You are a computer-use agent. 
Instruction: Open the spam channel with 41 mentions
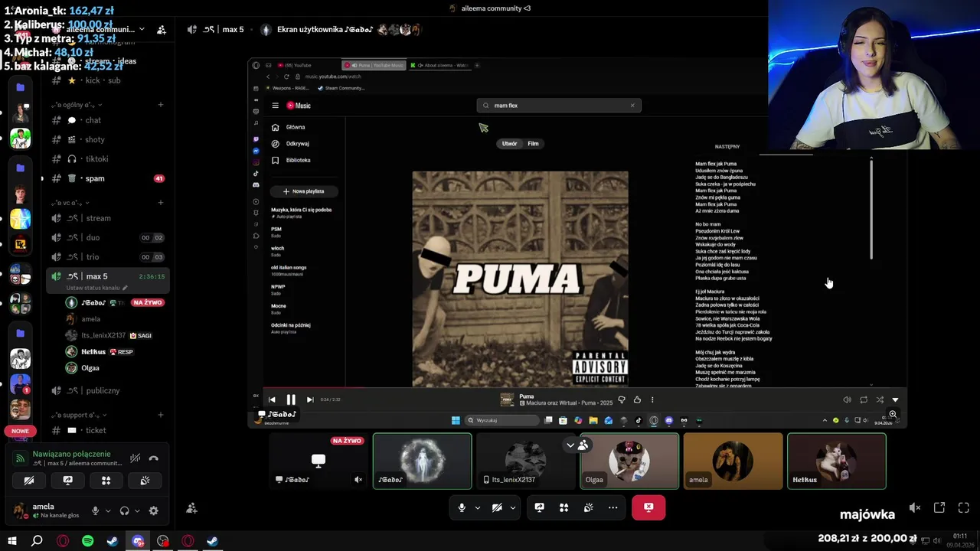tap(108, 178)
